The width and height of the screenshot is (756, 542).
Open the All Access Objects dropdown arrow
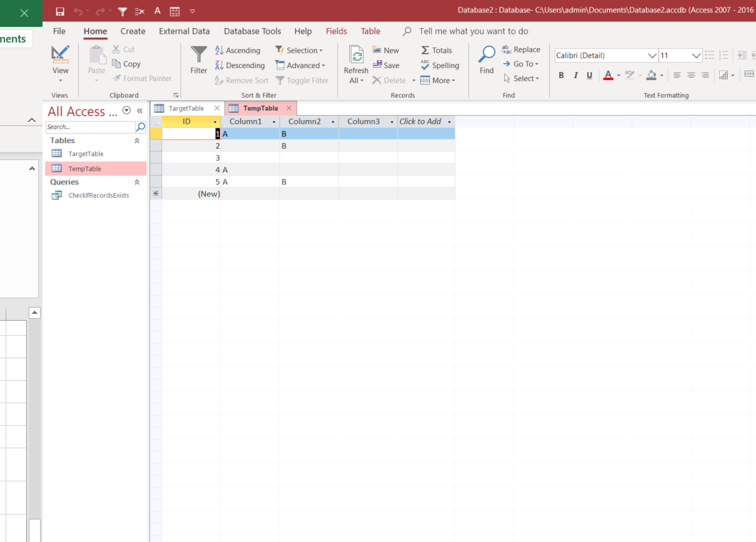coord(127,111)
